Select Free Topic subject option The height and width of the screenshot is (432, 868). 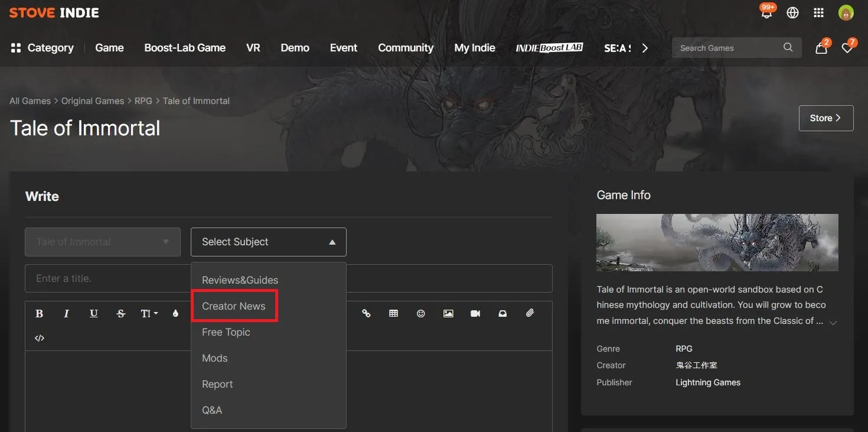(226, 332)
